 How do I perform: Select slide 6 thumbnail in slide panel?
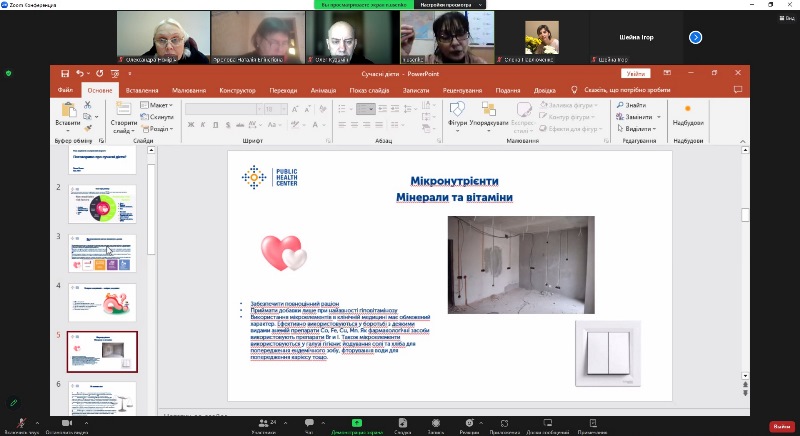pyautogui.click(x=102, y=399)
